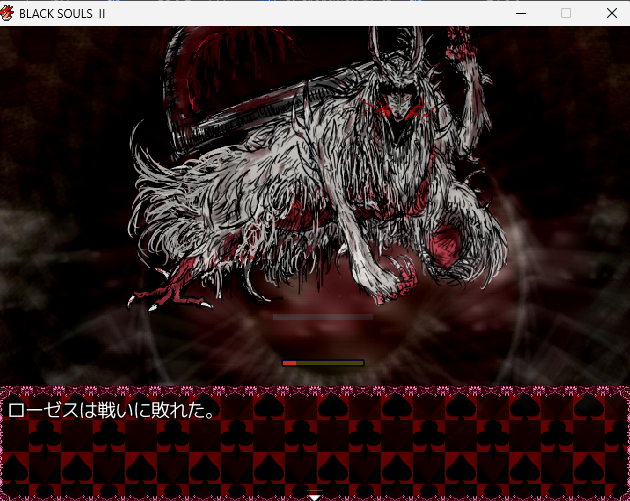Image resolution: width=630 pixels, height=501 pixels.
Task: Click the red orb on beast's flank
Action: point(446,245)
